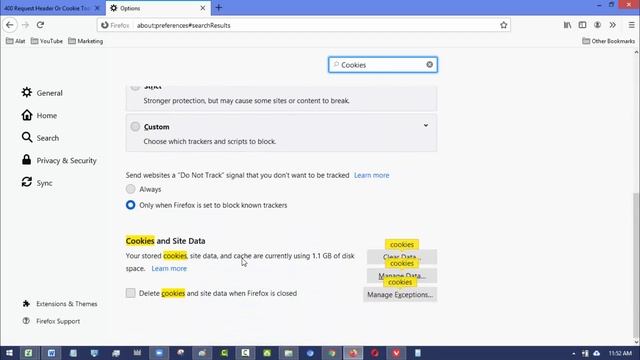
Task: Open Firefox Support
Action: coord(51,321)
